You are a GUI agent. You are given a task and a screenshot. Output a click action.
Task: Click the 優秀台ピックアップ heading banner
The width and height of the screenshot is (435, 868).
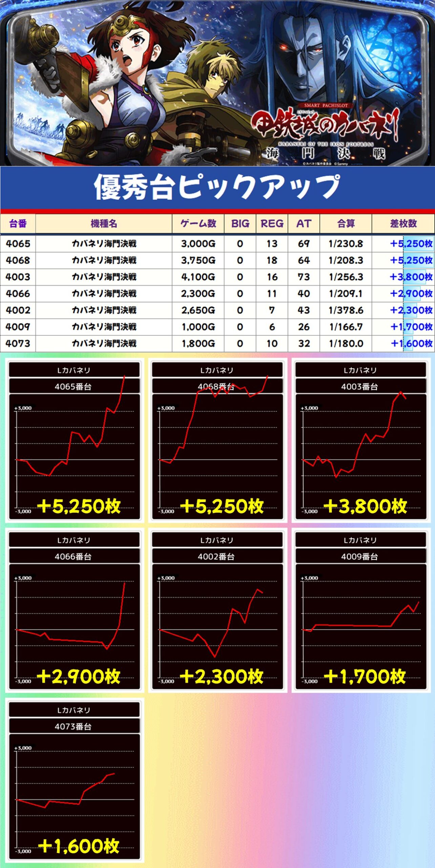(217, 188)
